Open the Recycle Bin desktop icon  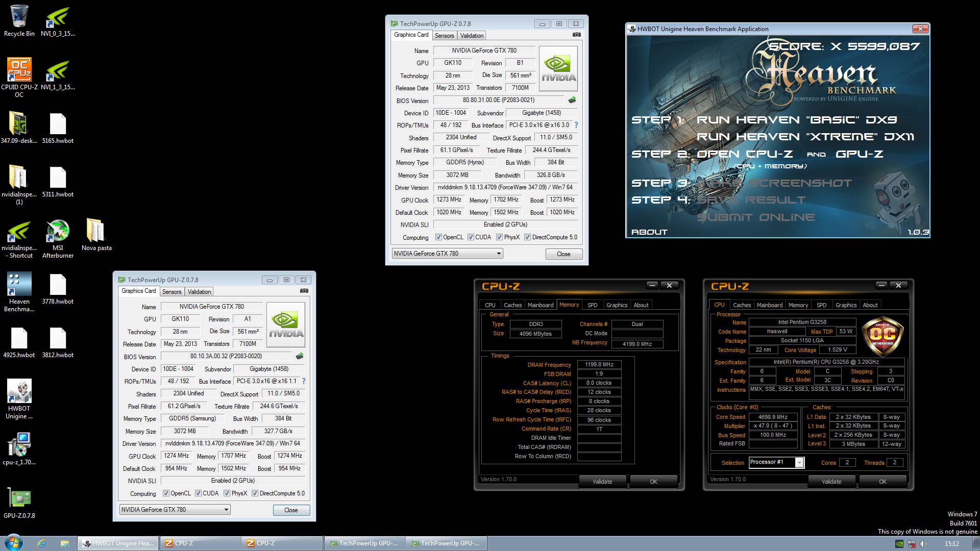(x=19, y=21)
